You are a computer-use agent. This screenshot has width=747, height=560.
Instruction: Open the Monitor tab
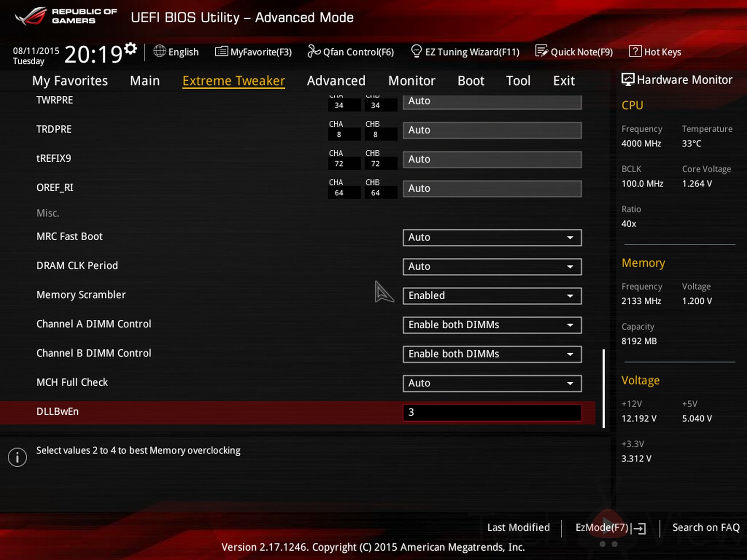tap(412, 81)
